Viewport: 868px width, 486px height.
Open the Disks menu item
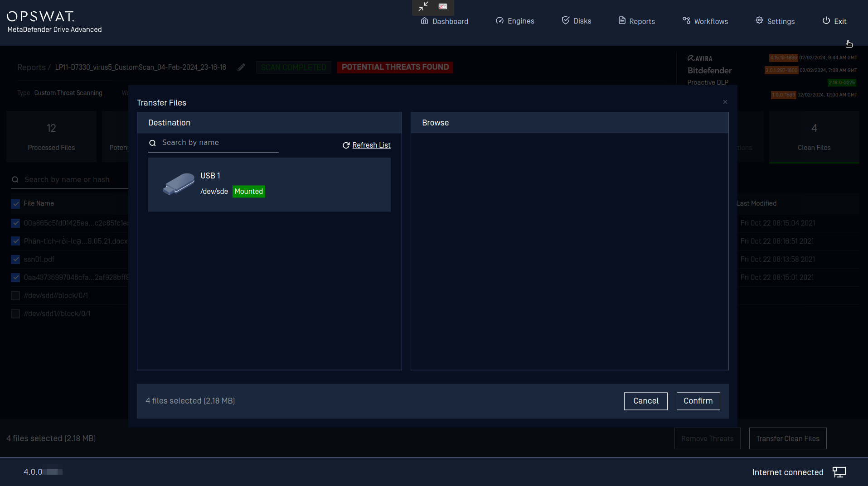pos(577,21)
